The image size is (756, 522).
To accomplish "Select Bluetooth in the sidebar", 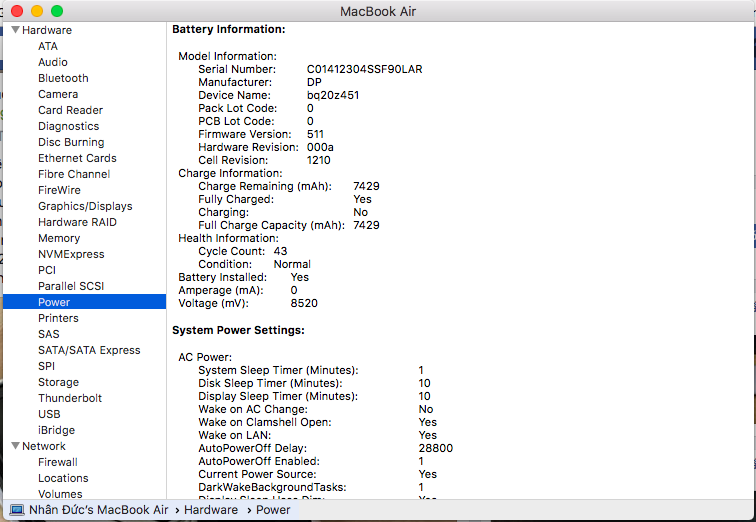I will point(63,78).
